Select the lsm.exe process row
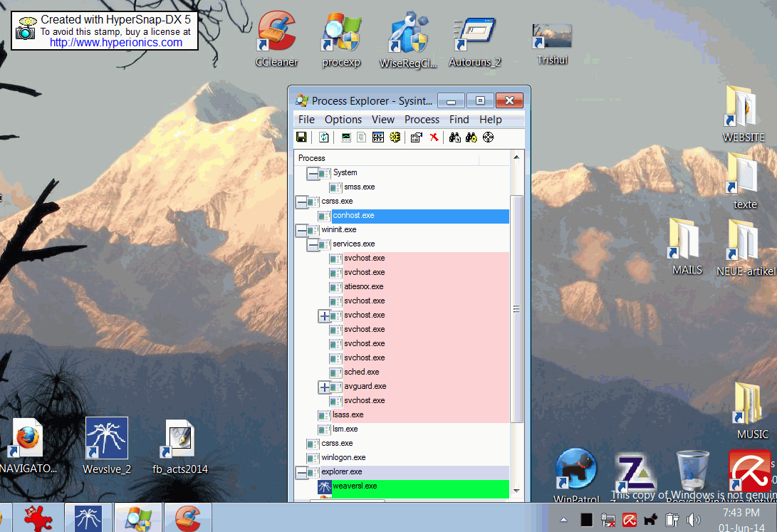 pos(402,429)
